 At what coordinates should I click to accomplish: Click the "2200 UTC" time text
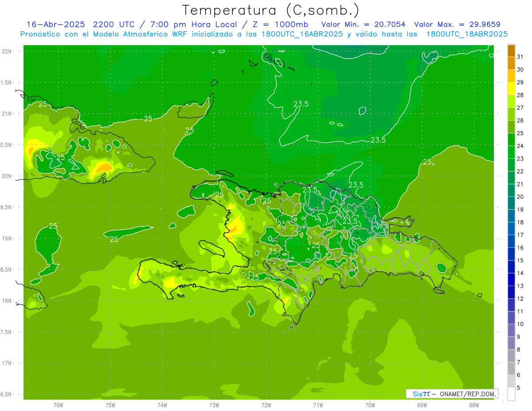[x=115, y=24]
